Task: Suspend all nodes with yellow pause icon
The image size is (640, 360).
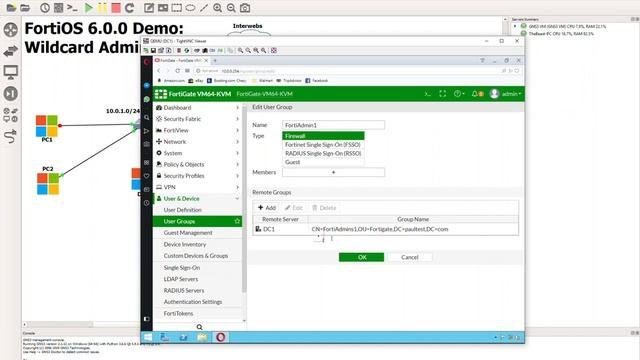Action: 102,8
